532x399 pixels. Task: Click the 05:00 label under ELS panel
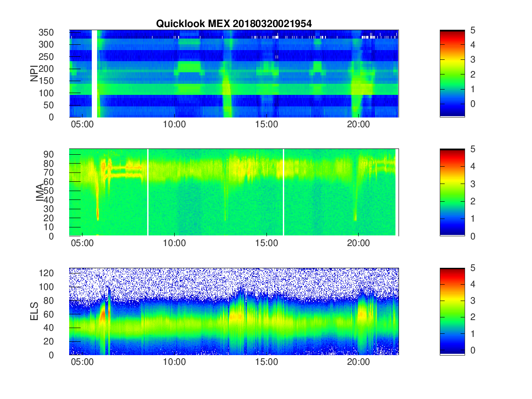pos(82,362)
